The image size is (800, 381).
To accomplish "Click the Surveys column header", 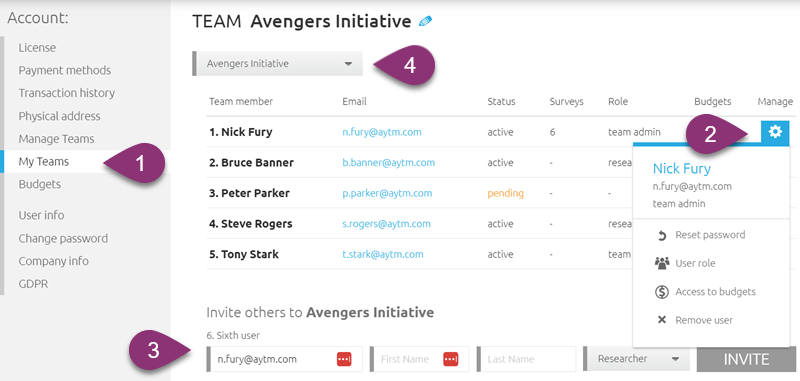I will (566, 101).
